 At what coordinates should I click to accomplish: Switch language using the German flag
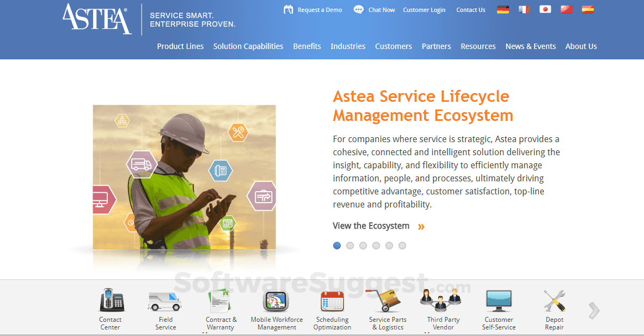tap(502, 9)
